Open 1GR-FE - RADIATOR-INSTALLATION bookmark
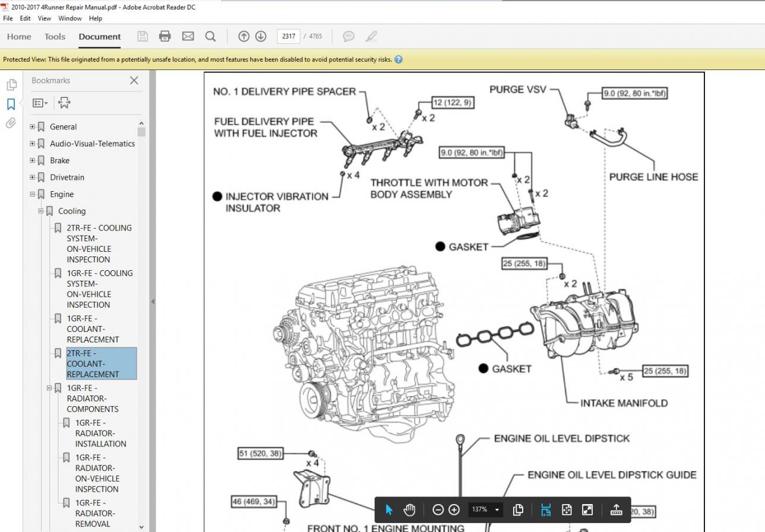The height and width of the screenshot is (532, 765). click(95, 433)
